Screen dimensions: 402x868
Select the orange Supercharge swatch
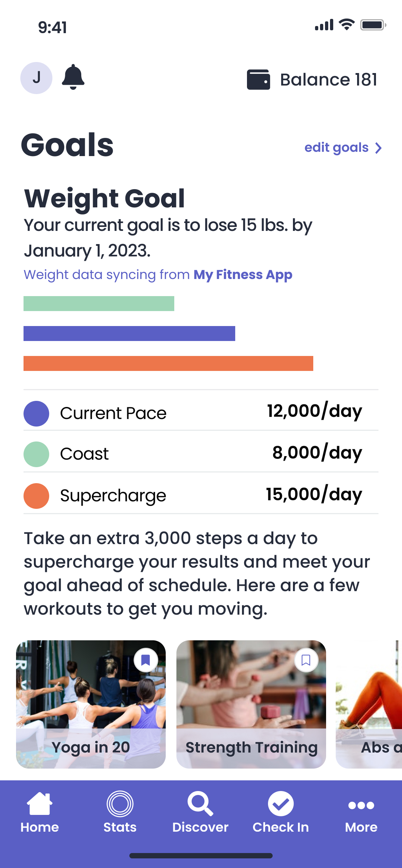pos(36,496)
